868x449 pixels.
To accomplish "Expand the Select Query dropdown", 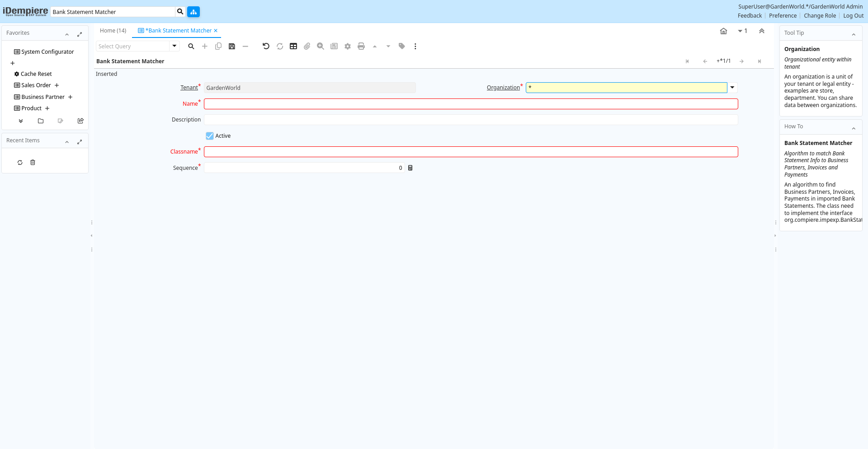I will 175,46.
